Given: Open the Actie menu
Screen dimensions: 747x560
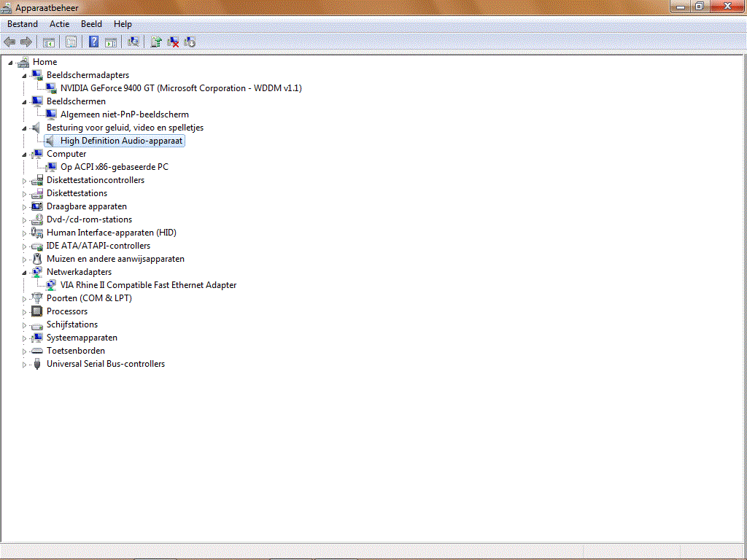Looking at the screenshot, I should [60, 24].
